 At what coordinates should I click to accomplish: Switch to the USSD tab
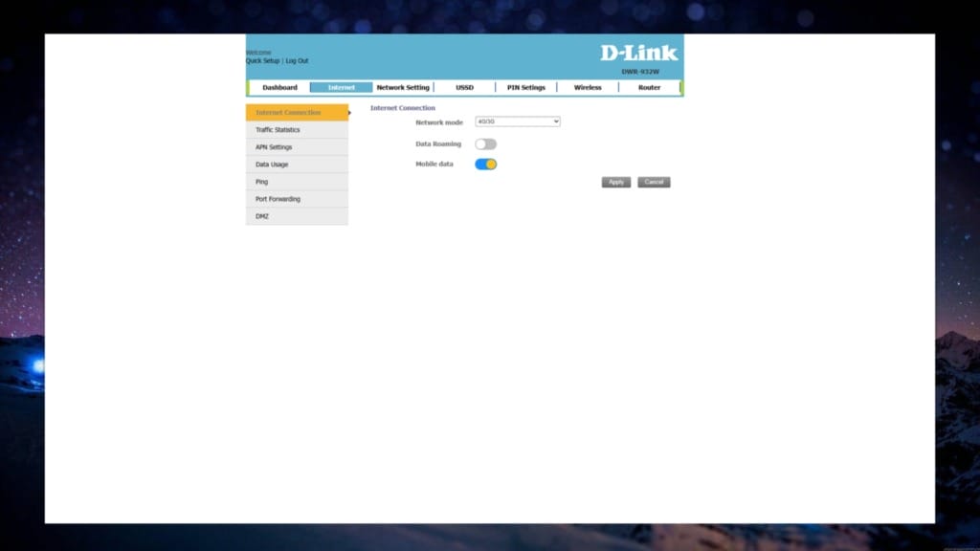pos(464,87)
